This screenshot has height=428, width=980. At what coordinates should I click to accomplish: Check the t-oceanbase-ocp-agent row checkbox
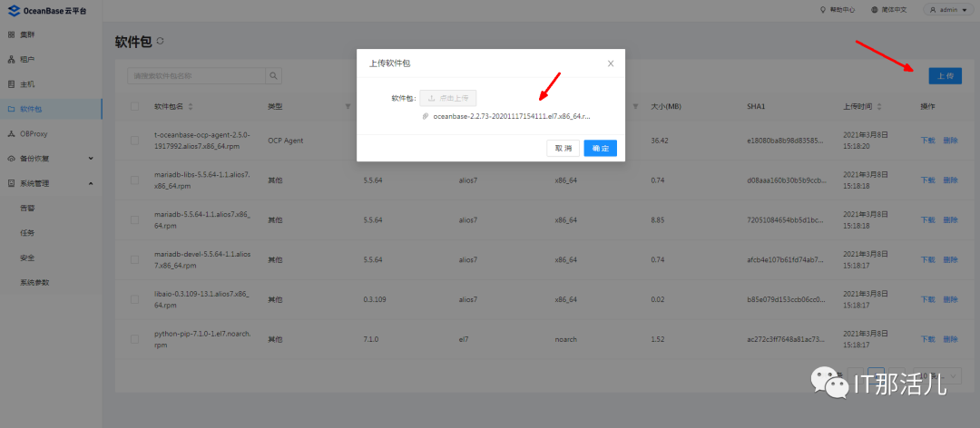click(135, 141)
